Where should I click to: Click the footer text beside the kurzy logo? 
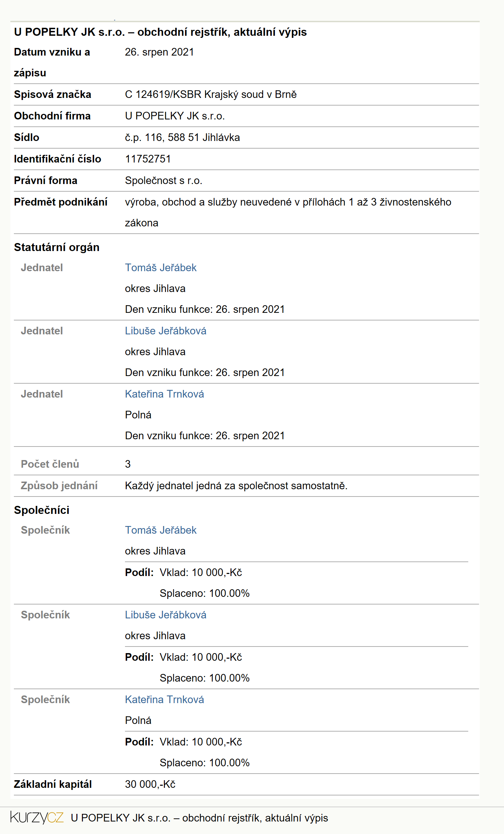pos(199,818)
